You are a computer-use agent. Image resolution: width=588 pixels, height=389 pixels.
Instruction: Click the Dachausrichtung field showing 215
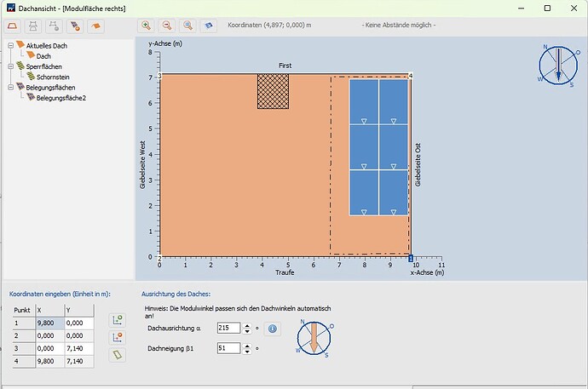point(228,328)
